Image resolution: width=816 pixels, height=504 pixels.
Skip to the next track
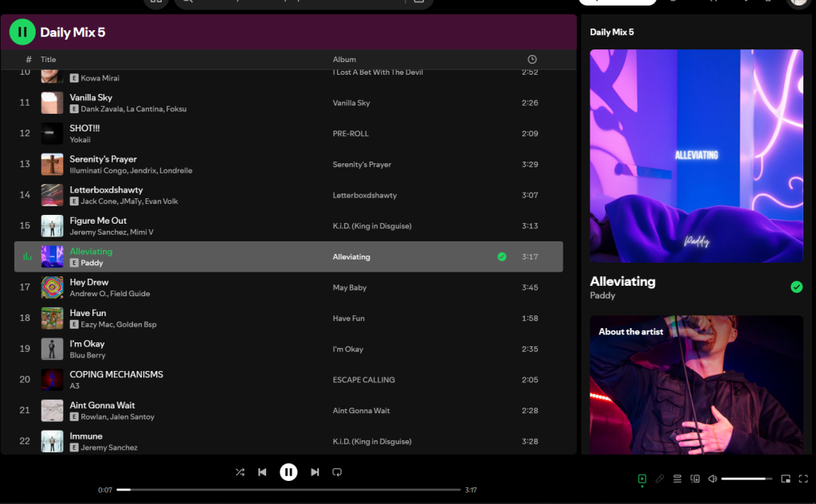315,472
